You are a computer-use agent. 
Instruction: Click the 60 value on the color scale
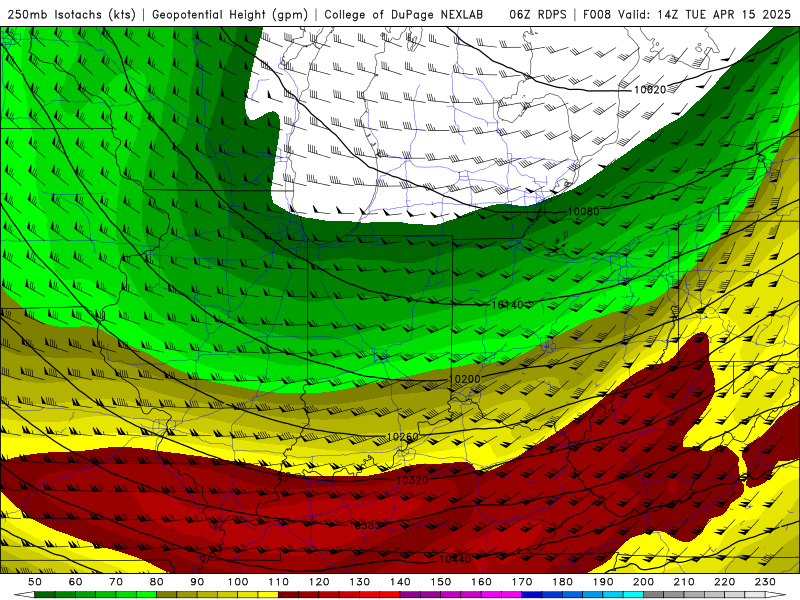click(75, 582)
